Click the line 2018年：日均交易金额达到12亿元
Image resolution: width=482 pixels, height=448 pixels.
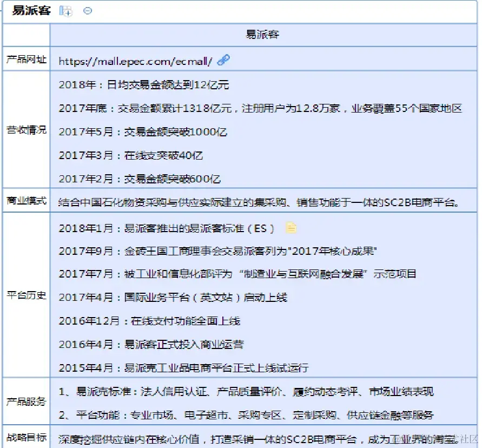(144, 85)
